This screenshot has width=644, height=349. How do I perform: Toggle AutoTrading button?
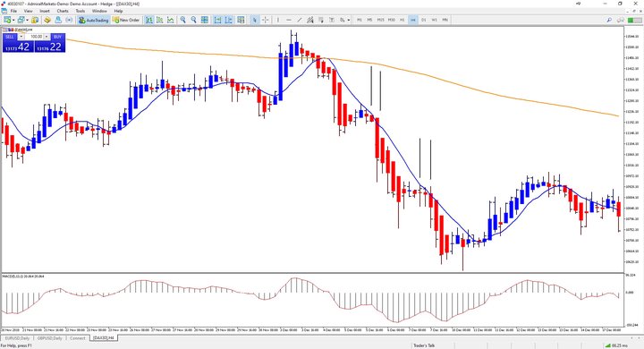(93, 20)
